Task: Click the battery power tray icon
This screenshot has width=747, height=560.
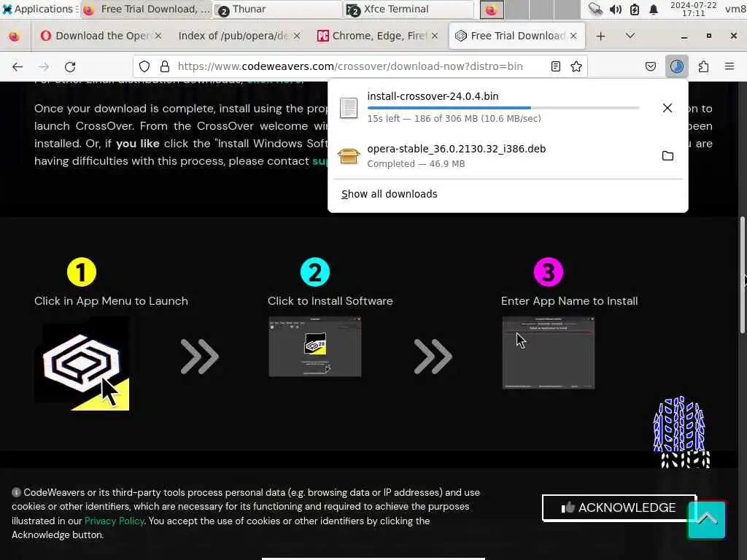Action: 635,9
